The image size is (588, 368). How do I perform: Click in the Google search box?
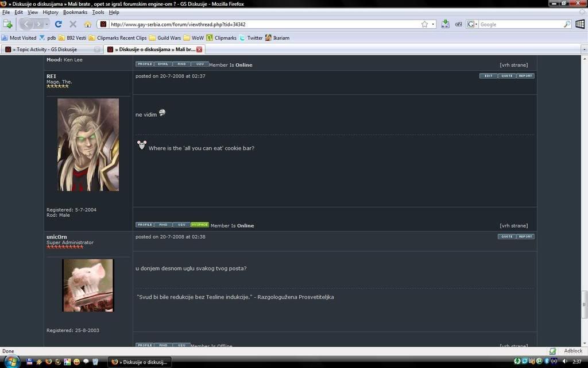tap(521, 24)
